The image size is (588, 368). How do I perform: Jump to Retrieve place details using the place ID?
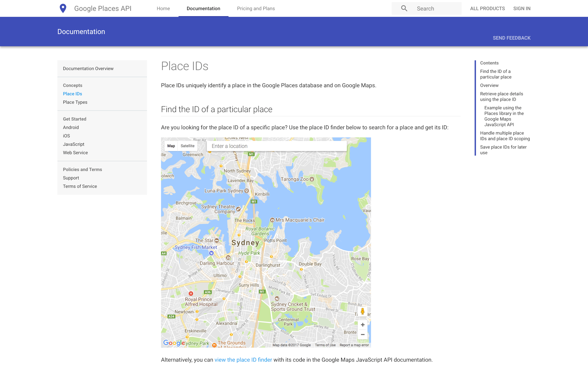(502, 97)
